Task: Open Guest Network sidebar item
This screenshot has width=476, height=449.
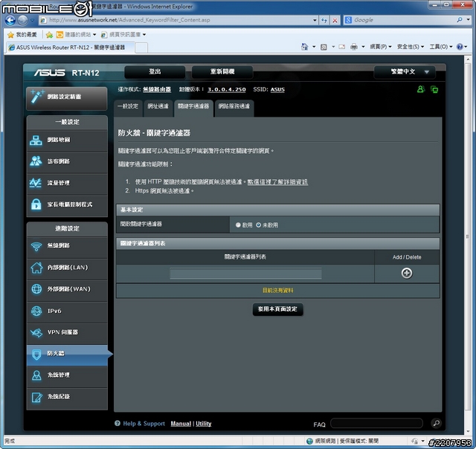Action: pos(67,161)
